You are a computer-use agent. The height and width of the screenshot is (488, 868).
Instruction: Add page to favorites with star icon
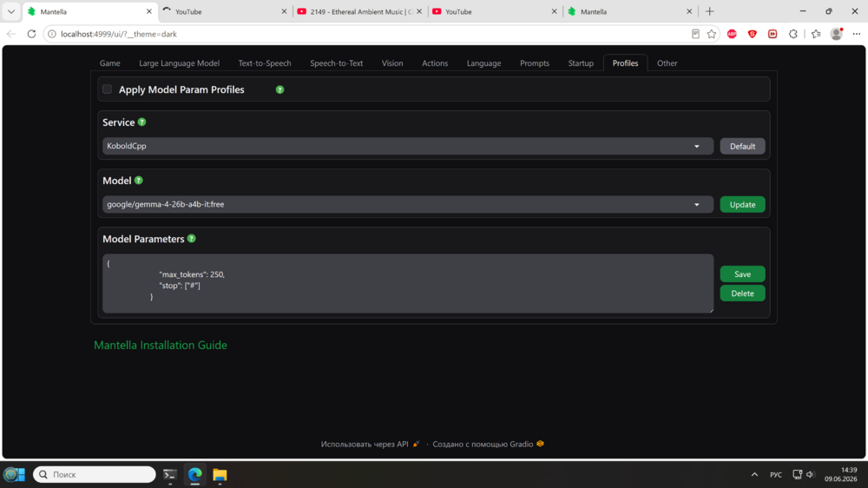pos(712,34)
